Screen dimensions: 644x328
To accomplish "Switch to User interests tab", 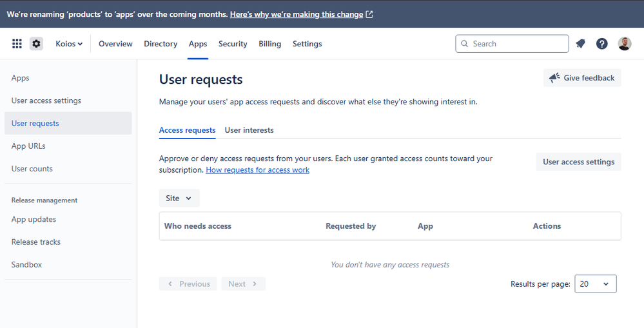I will point(249,130).
